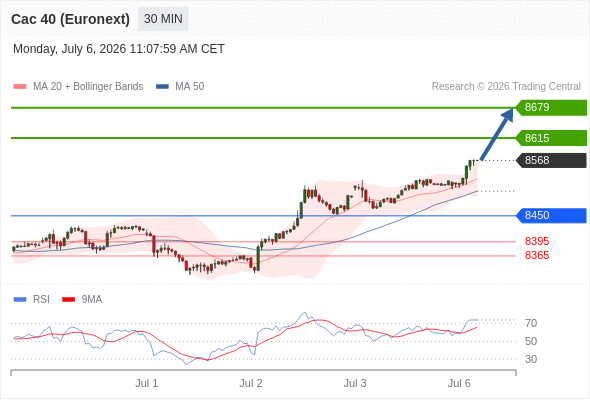
Task: Click the red 8365 support label
Action: click(537, 256)
